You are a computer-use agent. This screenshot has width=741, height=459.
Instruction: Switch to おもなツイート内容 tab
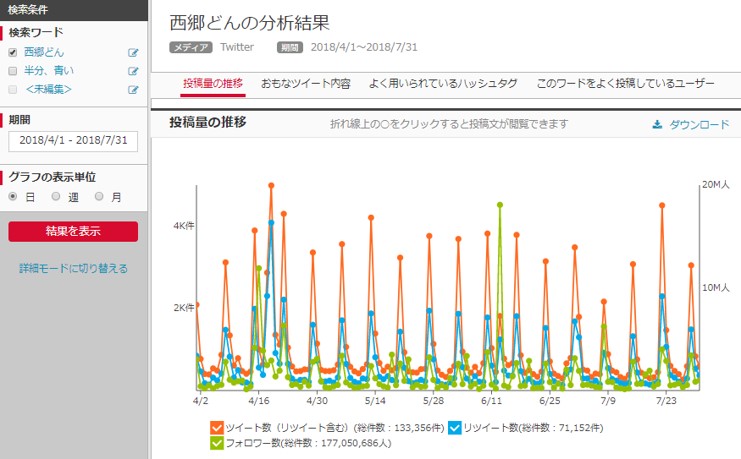pos(305,84)
